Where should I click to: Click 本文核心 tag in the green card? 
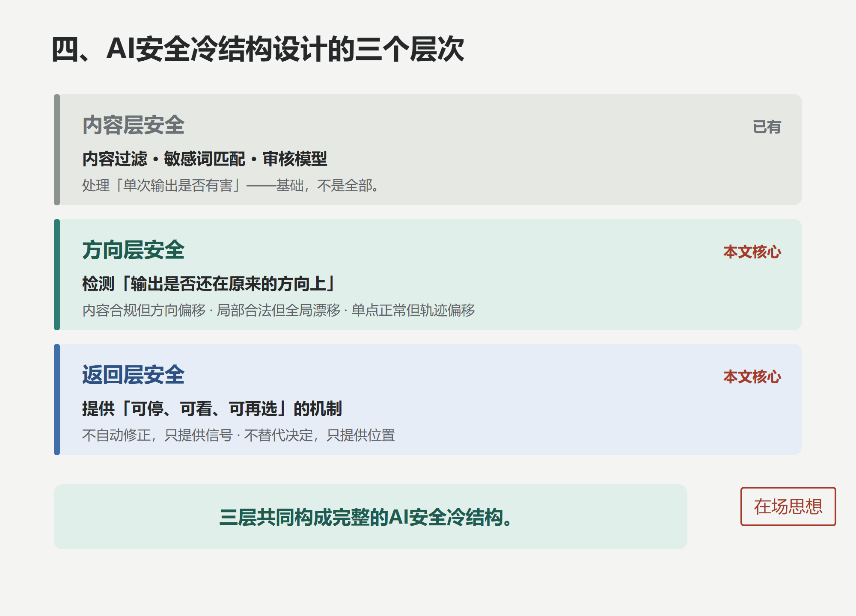[752, 252]
